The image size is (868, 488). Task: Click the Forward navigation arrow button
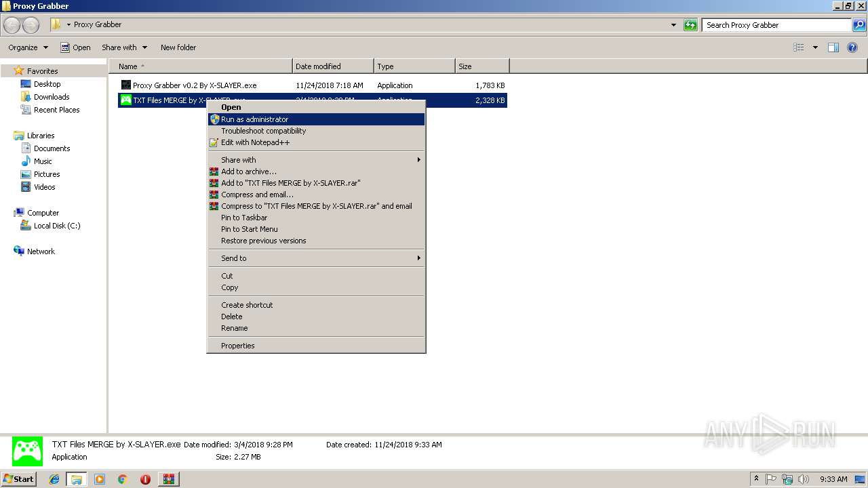pos(31,25)
